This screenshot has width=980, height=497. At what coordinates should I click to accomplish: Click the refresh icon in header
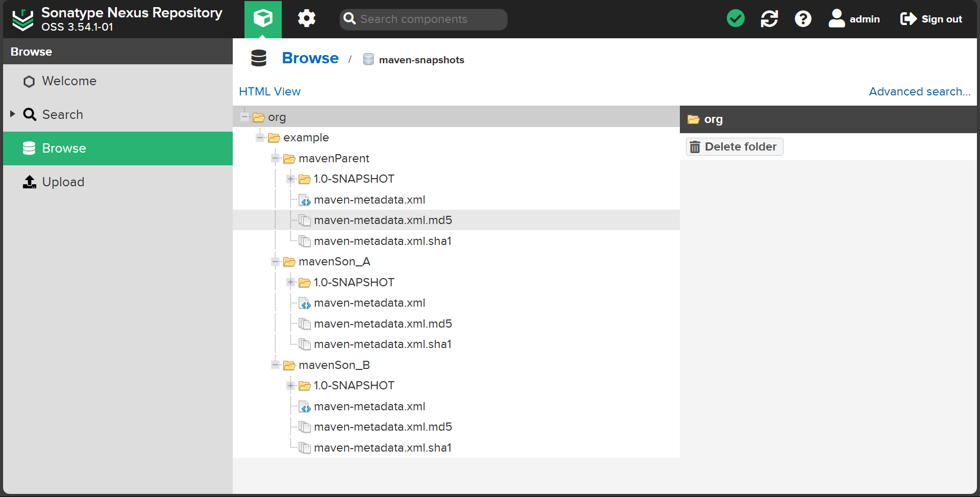coord(769,19)
